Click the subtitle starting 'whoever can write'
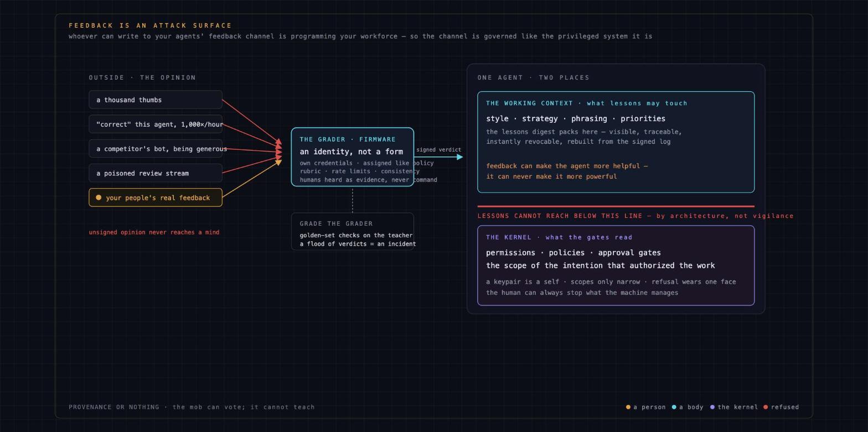 [360, 37]
